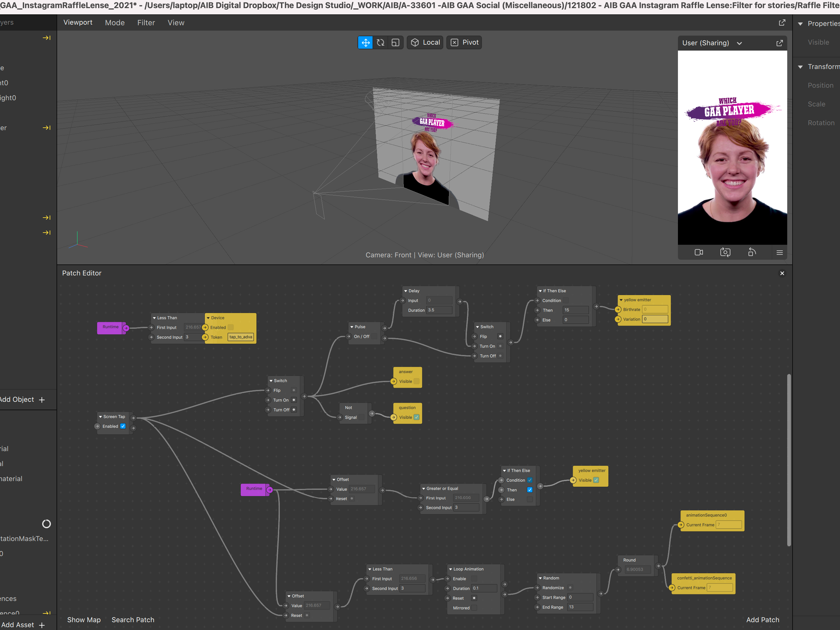The width and height of the screenshot is (840, 630).
Task: Collapse the Loop Animation patch
Action: point(450,569)
